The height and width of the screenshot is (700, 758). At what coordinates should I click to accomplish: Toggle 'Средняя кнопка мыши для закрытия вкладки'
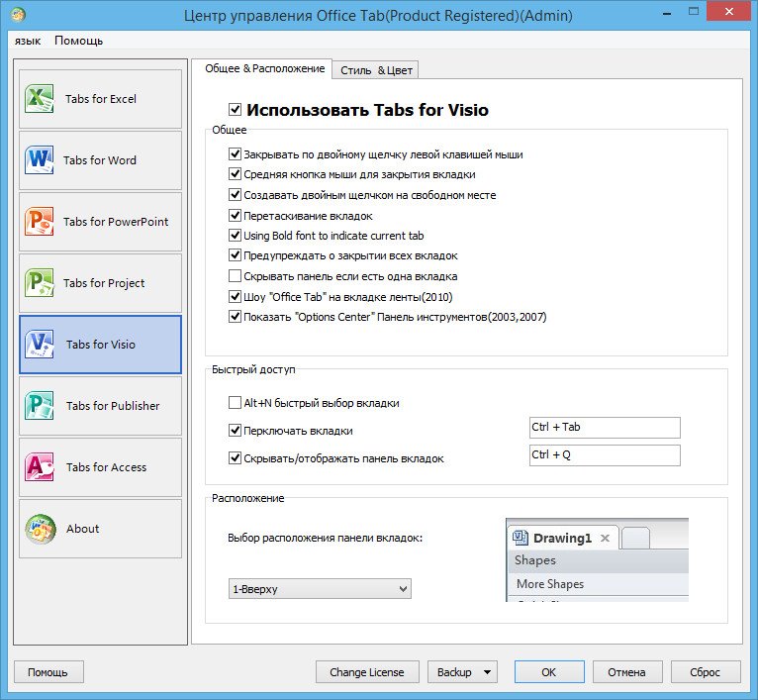tap(235, 174)
